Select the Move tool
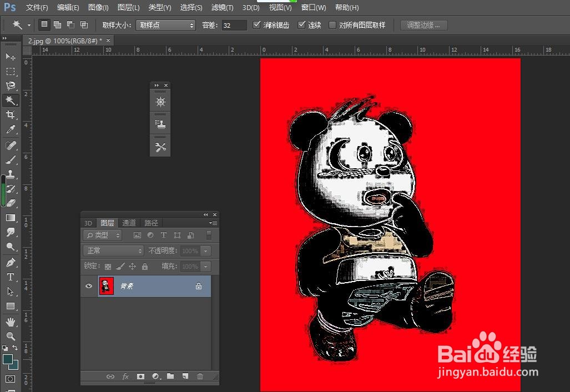Image resolution: width=570 pixels, height=392 pixels. 11,57
